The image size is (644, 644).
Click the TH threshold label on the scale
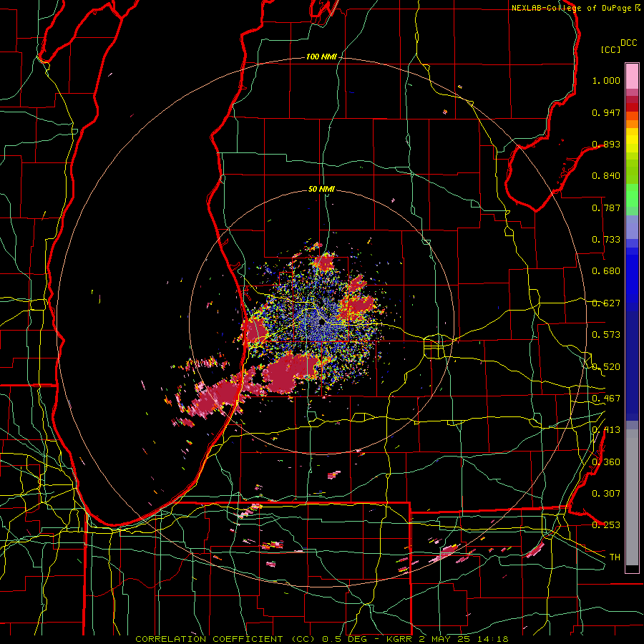[615, 557]
